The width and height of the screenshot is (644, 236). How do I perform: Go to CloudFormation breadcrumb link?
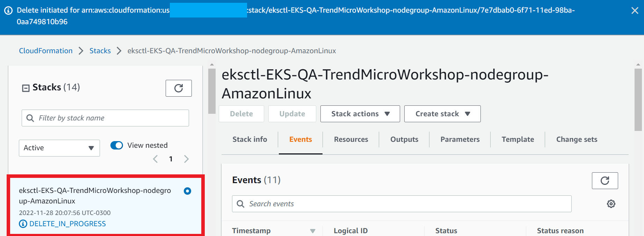tap(46, 51)
